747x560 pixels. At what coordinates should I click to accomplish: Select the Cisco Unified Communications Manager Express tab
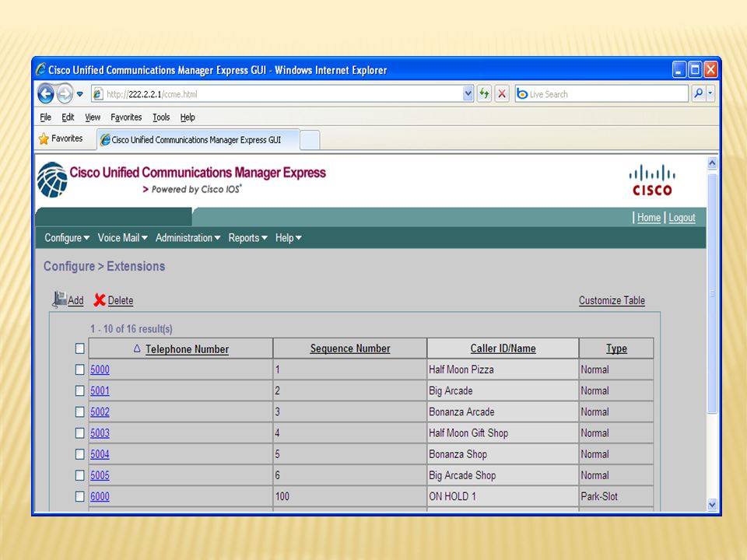pos(198,139)
